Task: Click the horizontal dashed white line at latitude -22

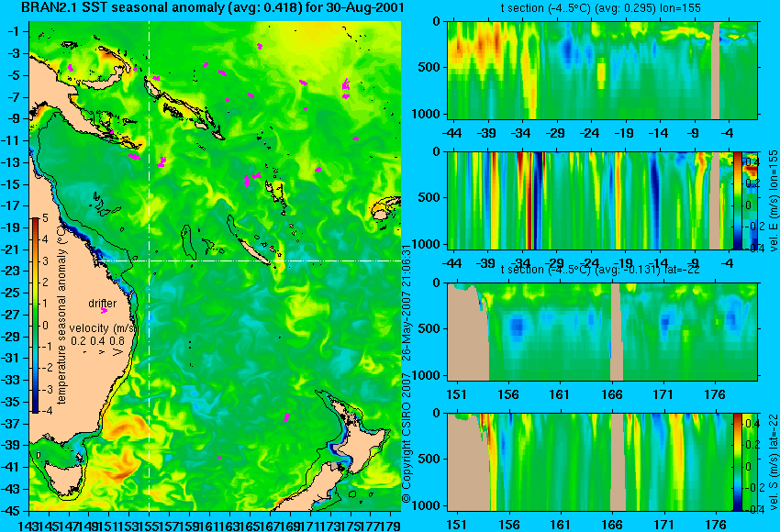Action: pyautogui.click(x=250, y=260)
